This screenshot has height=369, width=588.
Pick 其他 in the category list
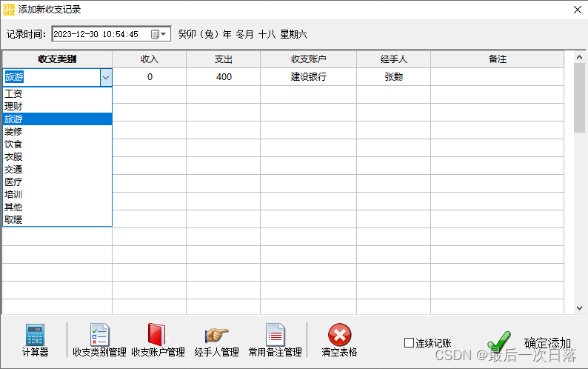pyautogui.click(x=57, y=207)
